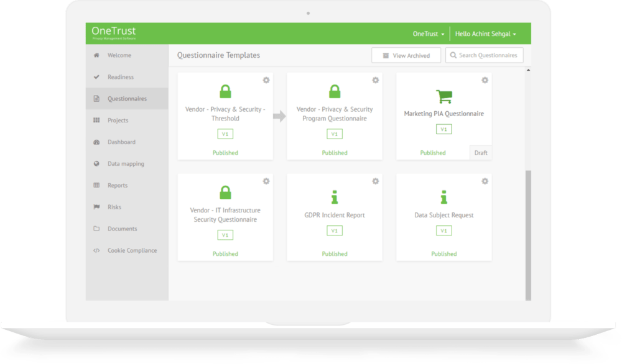Click lock icon on Vendor Privacy Threshold card
This screenshot has width=622, height=364.
point(225,91)
